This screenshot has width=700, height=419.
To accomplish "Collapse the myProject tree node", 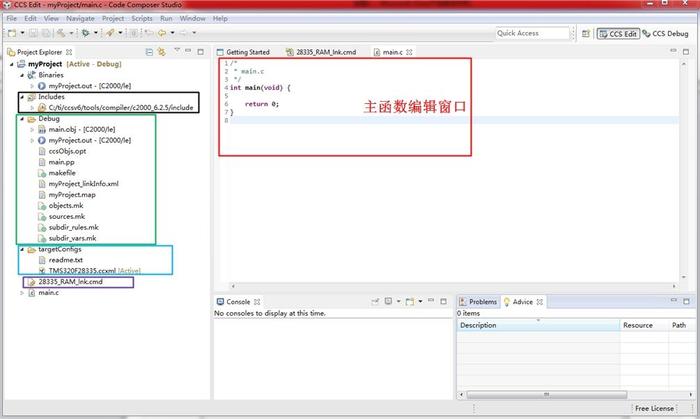I will click(12, 64).
